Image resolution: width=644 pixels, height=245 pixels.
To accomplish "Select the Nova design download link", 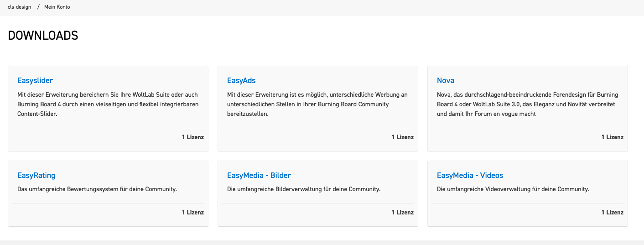I will coord(446,81).
